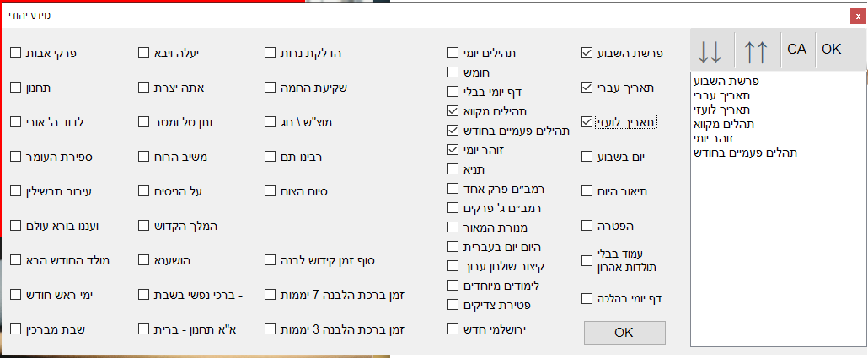Viewport: 868px width, 358px height.
Task: Enable the ספירת העומר checkbox
Action: tap(16, 156)
